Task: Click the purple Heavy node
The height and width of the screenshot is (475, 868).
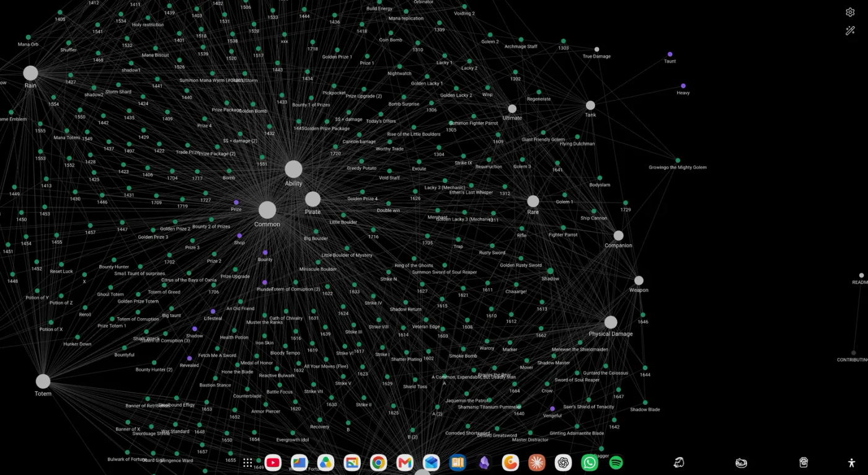Action: [x=683, y=86]
